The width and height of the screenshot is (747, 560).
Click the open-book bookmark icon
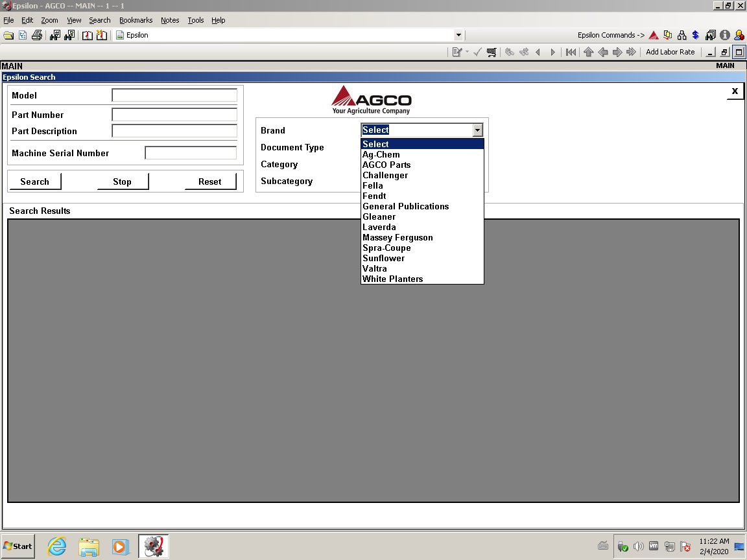[x=87, y=35]
